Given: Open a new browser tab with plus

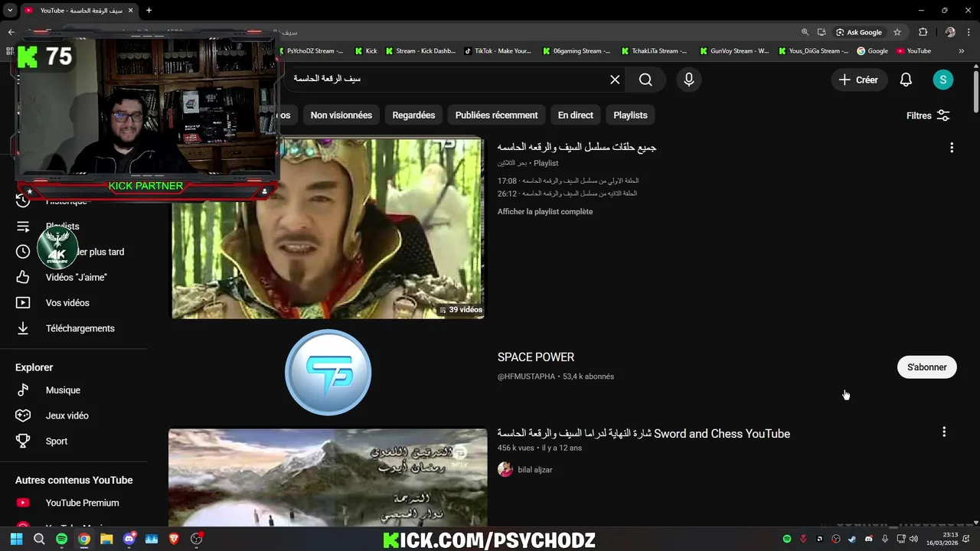Looking at the screenshot, I should click(149, 11).
